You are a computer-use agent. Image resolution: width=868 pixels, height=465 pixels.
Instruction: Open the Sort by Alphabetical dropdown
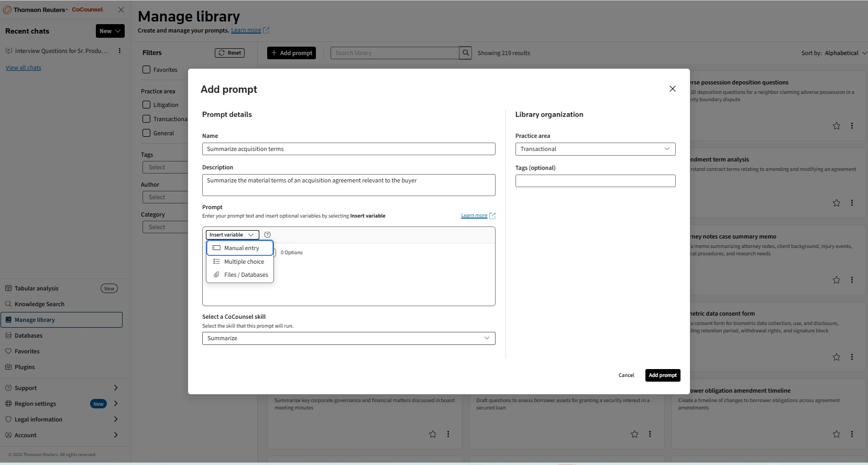[834, 53]
